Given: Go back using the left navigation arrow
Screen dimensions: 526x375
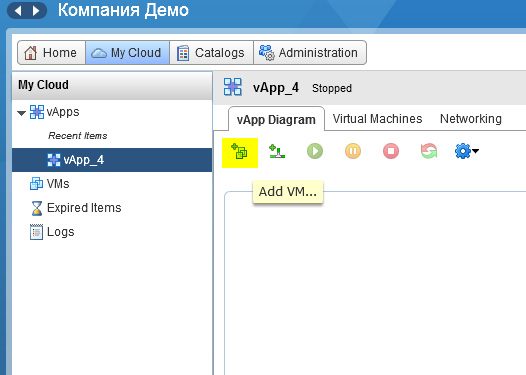Looking at the screenshot, I should [18, 11].
